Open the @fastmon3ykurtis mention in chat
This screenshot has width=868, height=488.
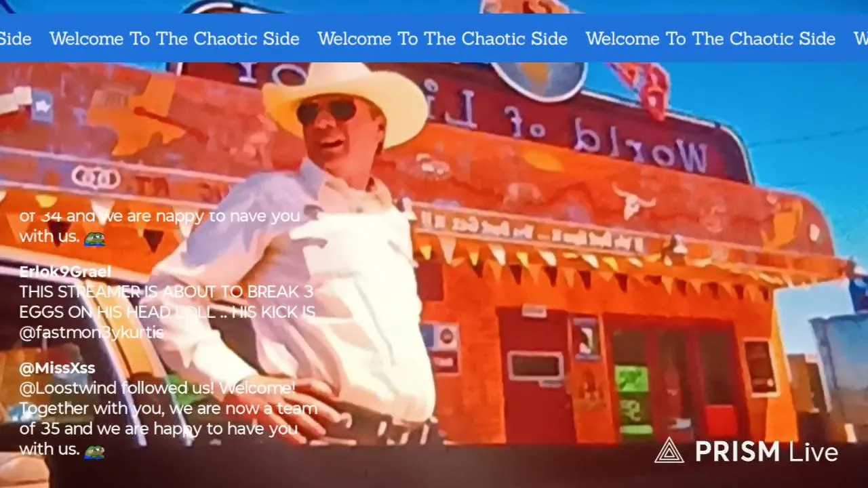point(92,332)
